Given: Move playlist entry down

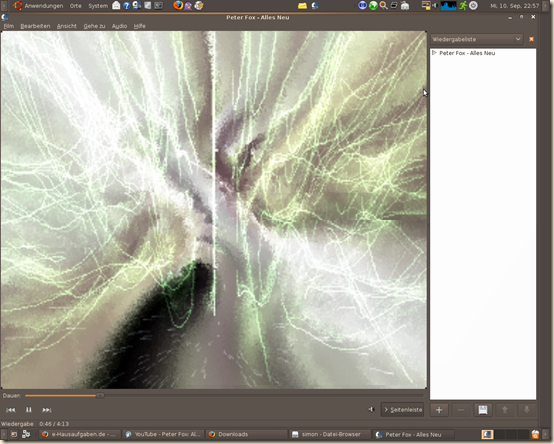Looking at the screenshot, I should tap(526, 410).
